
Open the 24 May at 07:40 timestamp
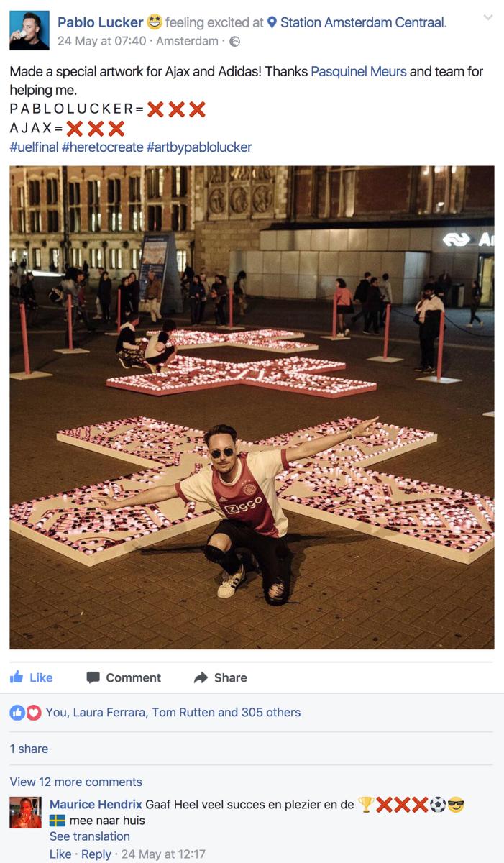[101, 41]
